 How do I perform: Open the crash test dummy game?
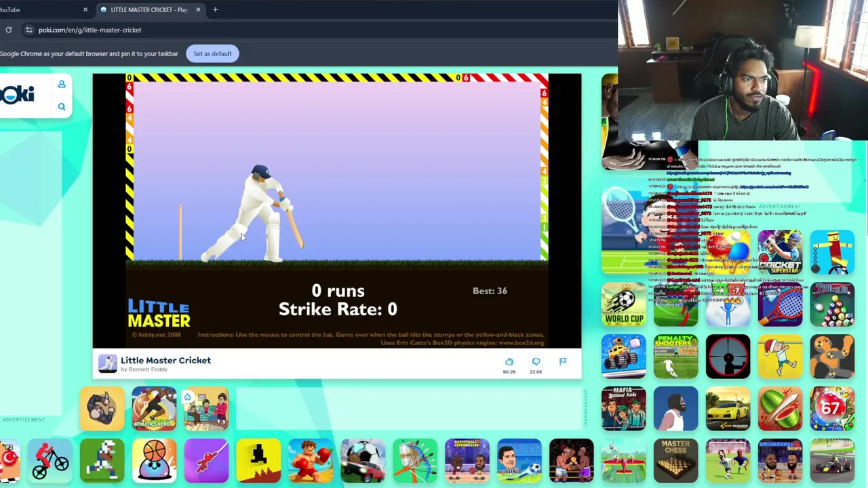833,357
